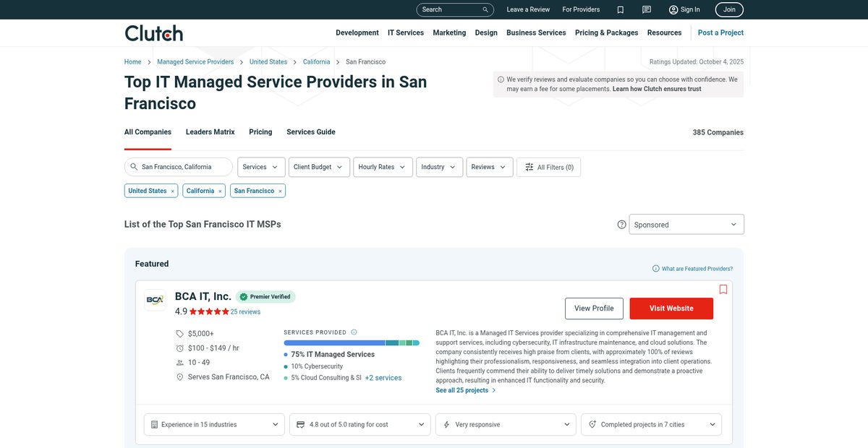868x448 pixels.
Task: Open the Industry filter dropdown
Action: pyautogui.click(x=439, y=167)
